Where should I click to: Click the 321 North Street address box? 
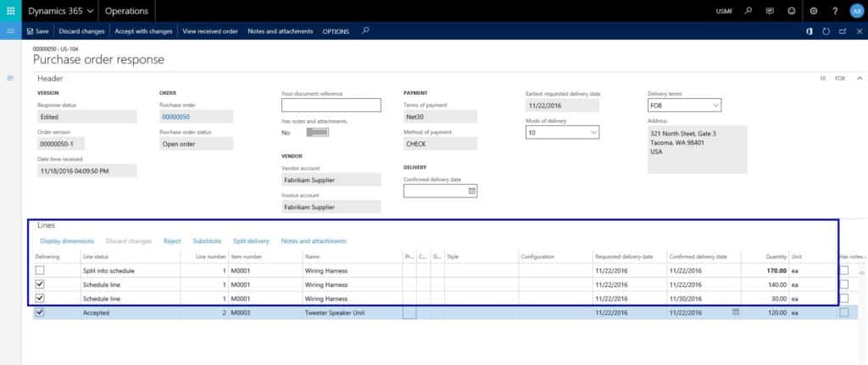[x=697, y=149]
